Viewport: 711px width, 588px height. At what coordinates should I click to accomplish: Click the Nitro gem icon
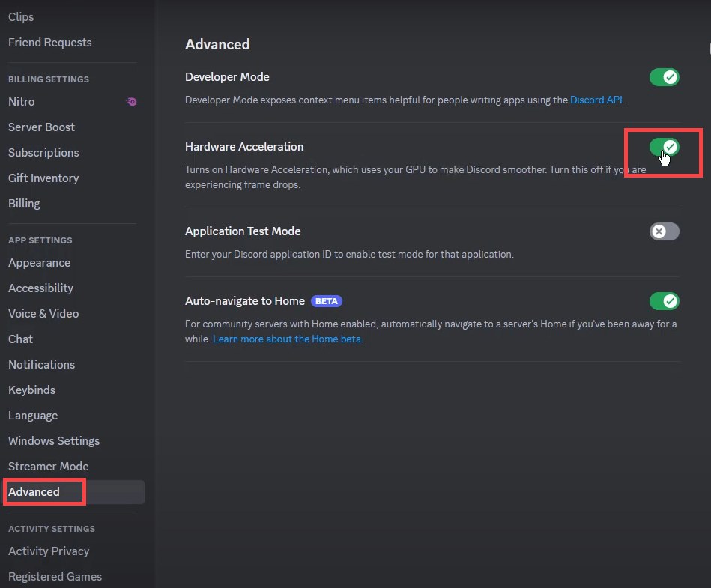coord(131,101)
